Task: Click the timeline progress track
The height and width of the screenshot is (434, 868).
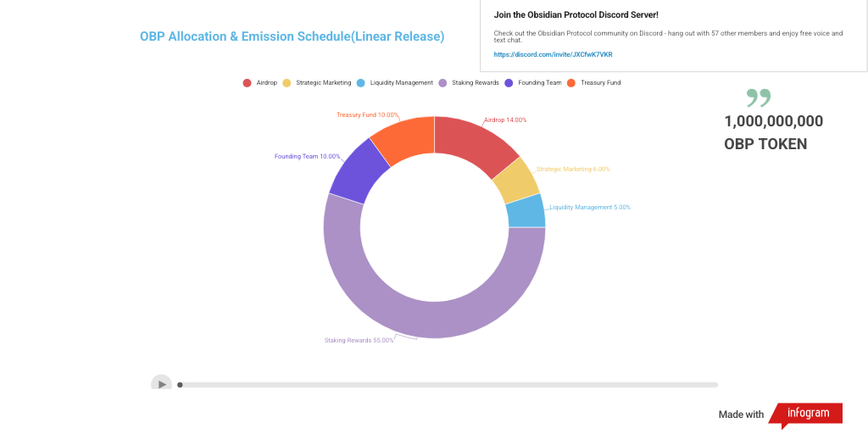Action: pos(448,385)
